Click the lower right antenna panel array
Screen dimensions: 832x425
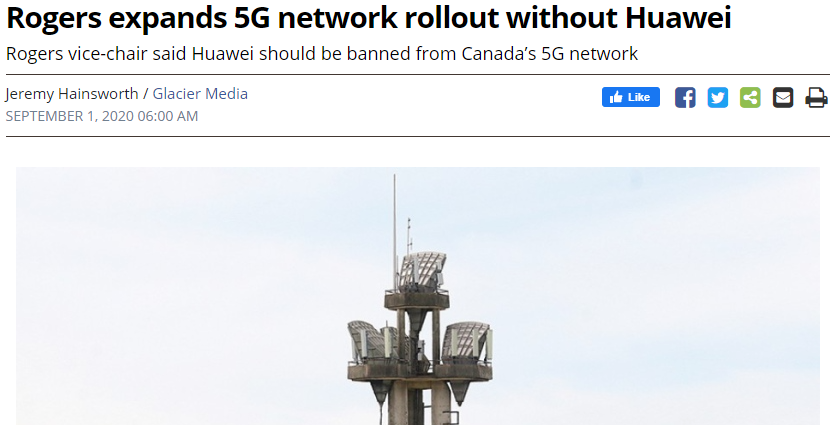467,342
